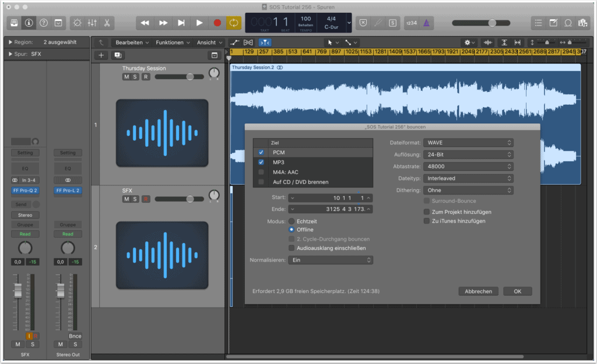
Task: Expand the Normalisieren dropdown
Action: click(331, 260)
